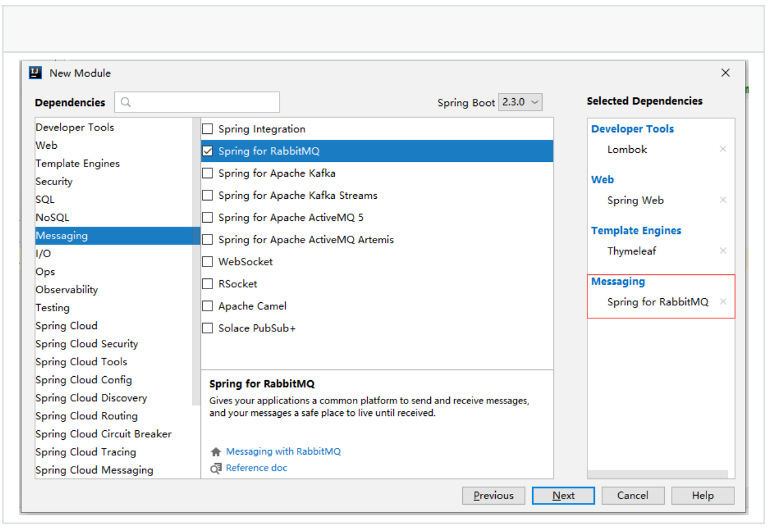
Task: Click the IntelliJ logo in title bar
Action: [35, 73]
